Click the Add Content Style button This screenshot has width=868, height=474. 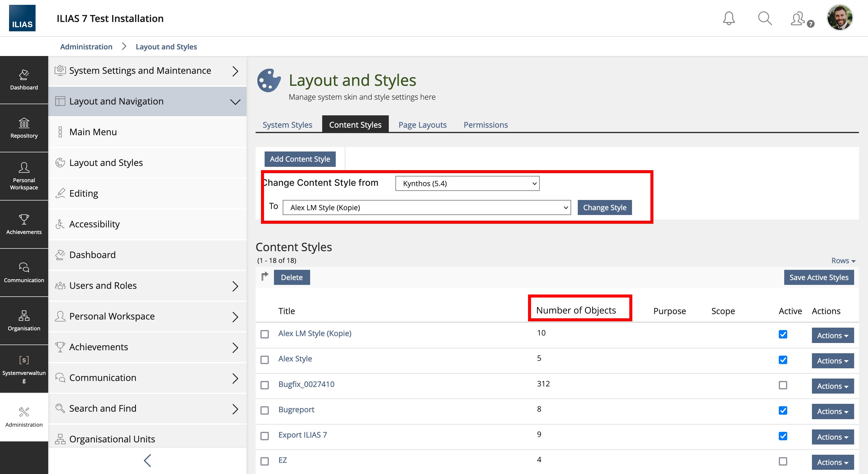click(300, 159)
